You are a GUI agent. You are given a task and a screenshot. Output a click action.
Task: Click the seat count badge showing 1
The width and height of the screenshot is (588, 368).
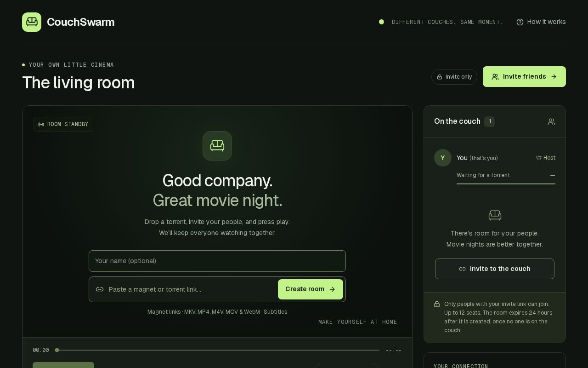click(490, 121)
